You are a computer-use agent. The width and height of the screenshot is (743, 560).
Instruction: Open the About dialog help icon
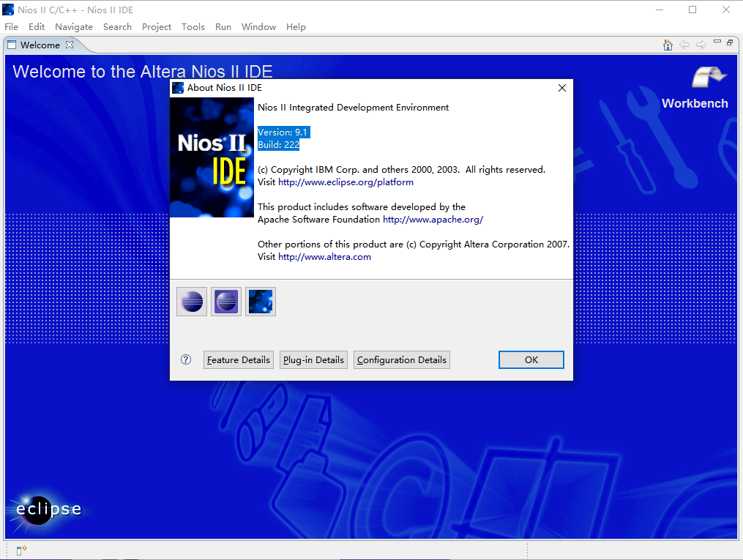tap(186, 359)
